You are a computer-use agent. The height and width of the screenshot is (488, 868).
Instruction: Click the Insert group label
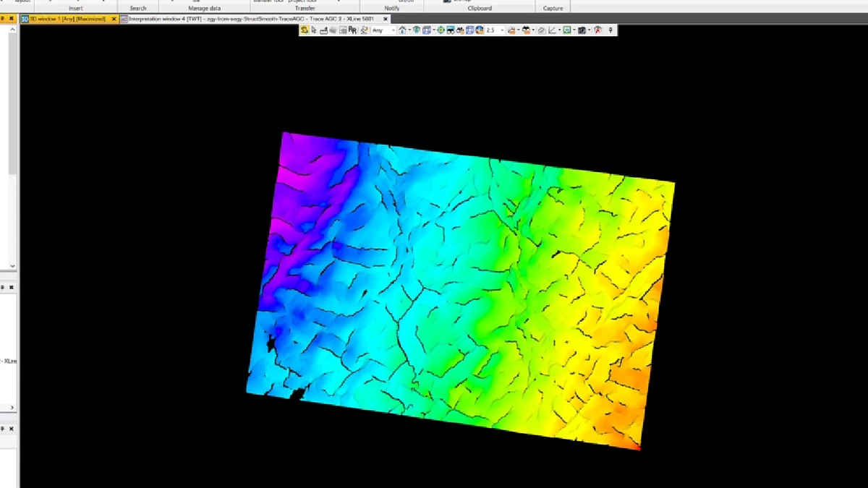click(x=76, y=8)
